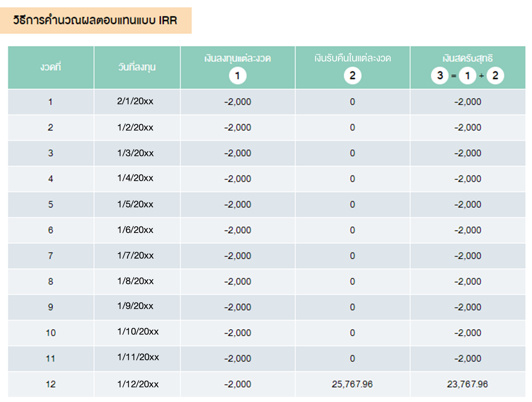Click the วันที่ลงทุน column header

[x=137, y=67]
